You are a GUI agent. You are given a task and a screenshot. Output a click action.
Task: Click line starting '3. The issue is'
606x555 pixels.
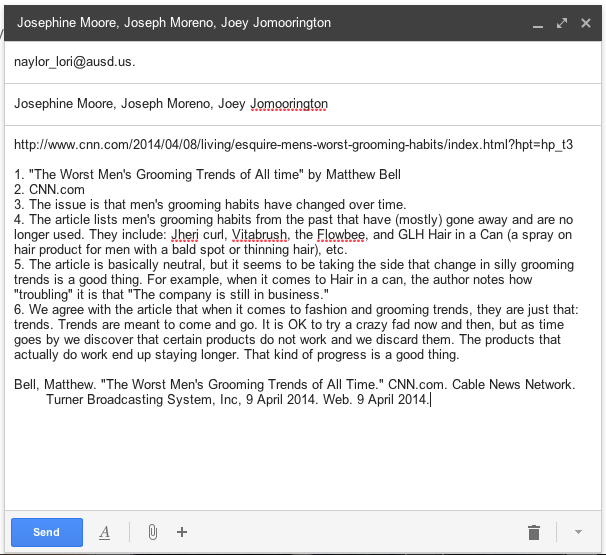[210, 204]
